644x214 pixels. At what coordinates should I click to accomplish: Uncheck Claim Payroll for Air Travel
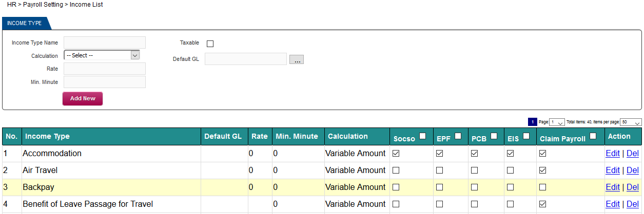[x=543, y=170]
